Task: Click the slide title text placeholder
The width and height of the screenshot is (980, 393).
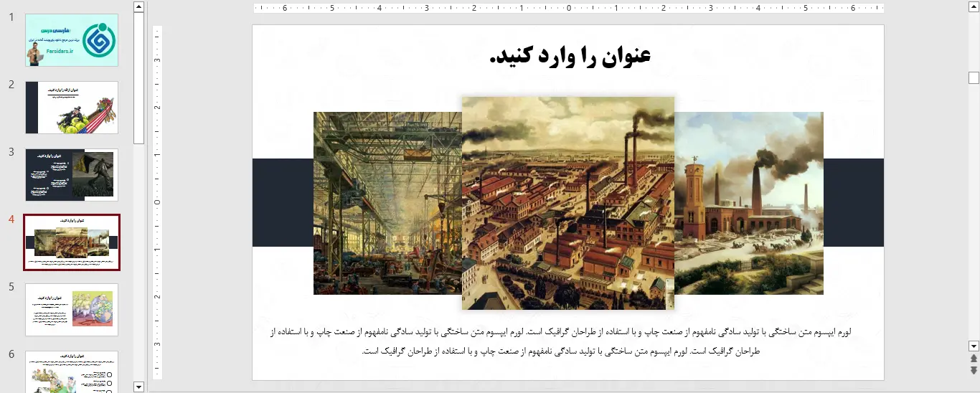Action: (x=569, y=56)
